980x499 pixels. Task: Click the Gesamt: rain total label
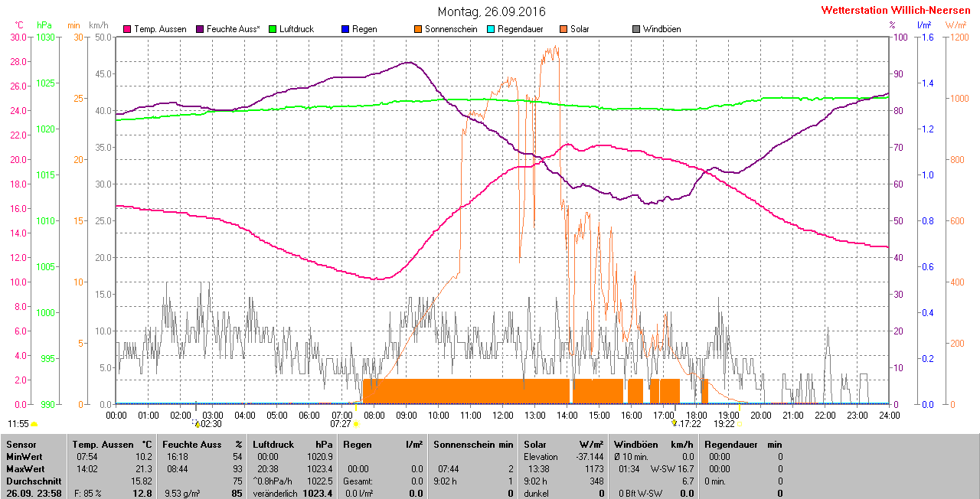tap(359, 481)
